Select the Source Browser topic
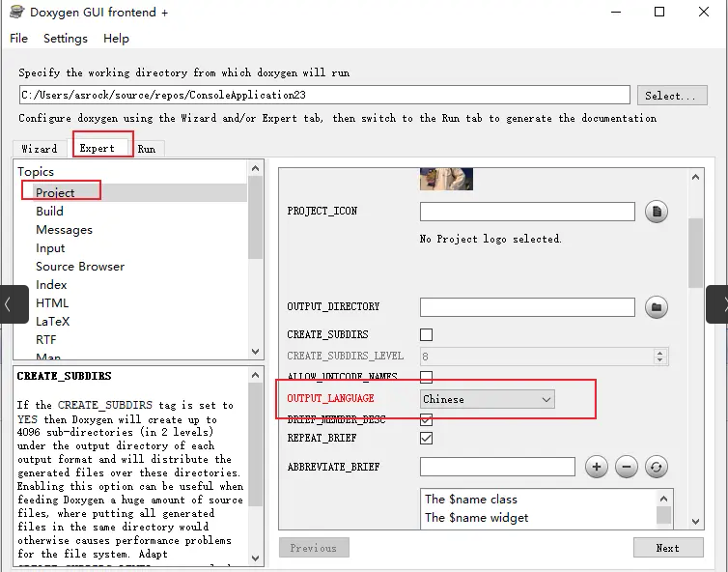 80,267
